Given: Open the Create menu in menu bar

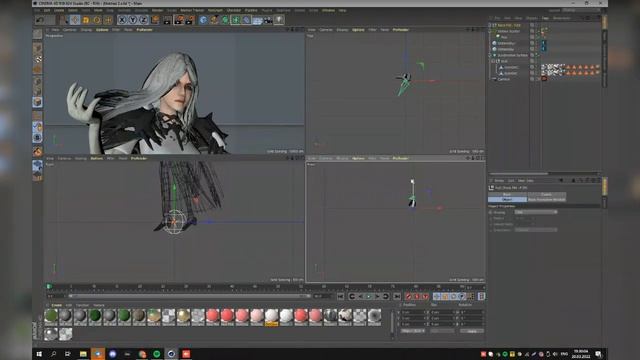Looking at the screenshot, I should (59, 10).
